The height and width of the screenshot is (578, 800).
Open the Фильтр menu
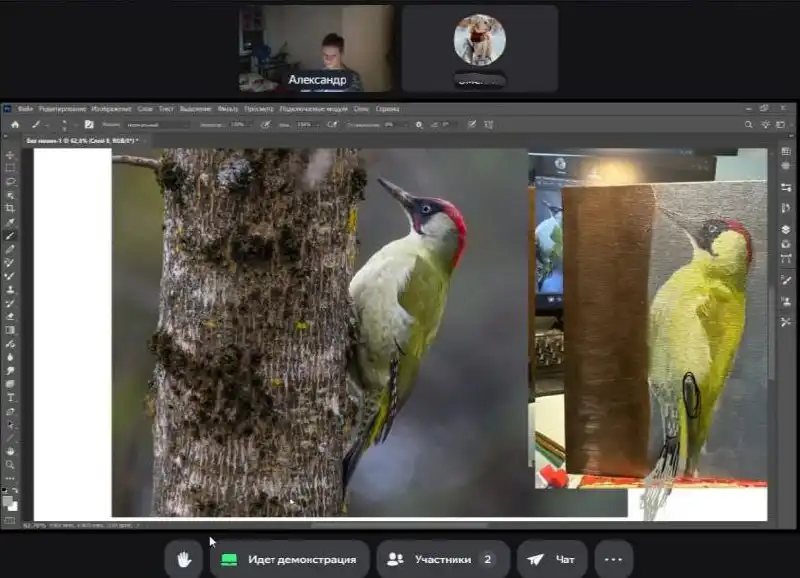(227, 108)
